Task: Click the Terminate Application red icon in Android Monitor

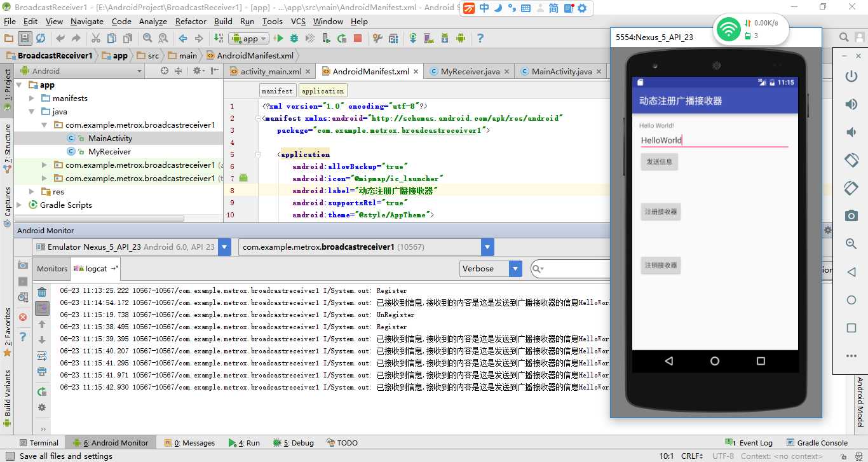Action: click(x=23, y=316)
